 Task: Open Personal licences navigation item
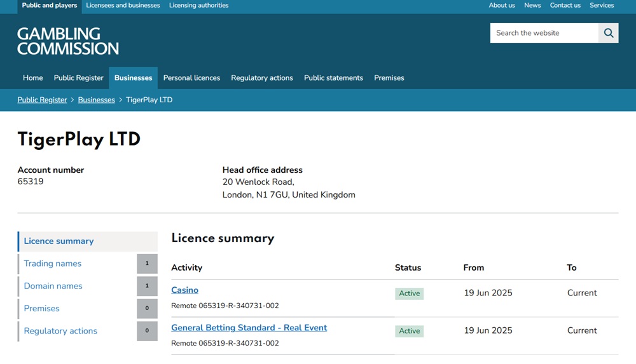(191, 78)
